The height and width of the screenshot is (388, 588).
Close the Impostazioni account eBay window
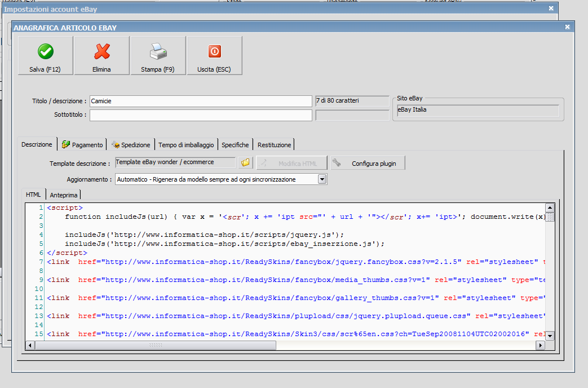pyautogui.click(x=551, y=8)
